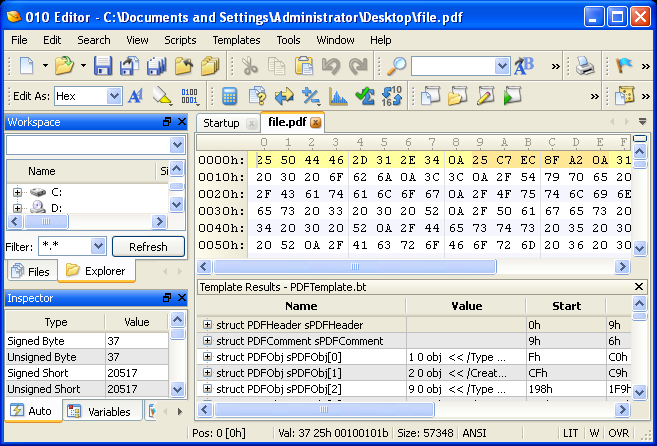657x446 pixels.
Task: Expand the C: drive node
Action: click(17, 192)
